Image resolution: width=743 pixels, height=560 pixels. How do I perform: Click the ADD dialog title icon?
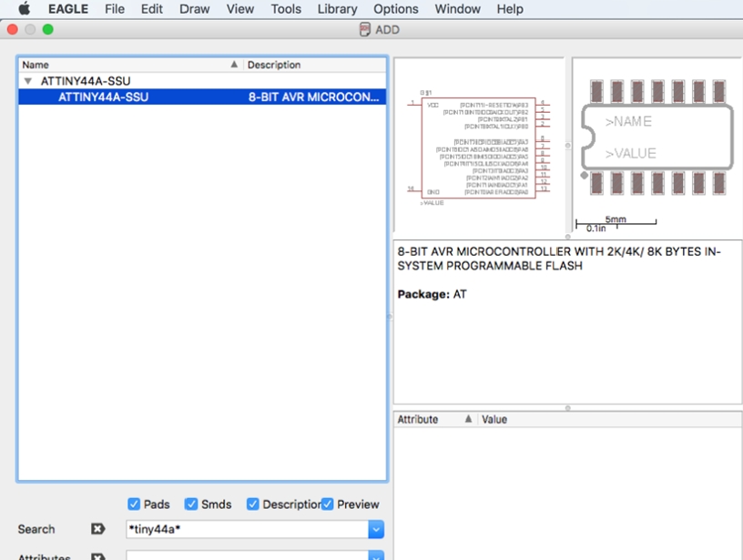pyautogui.click(x=364, y=29)
